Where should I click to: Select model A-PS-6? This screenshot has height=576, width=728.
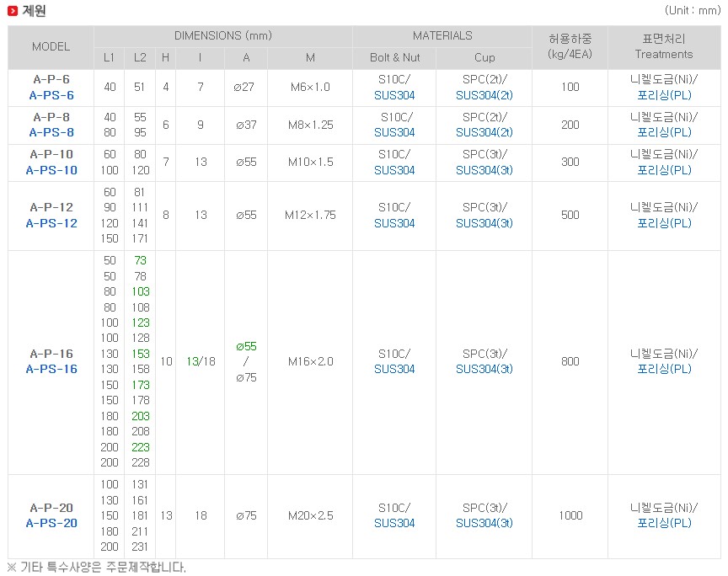tap(51, 95)
